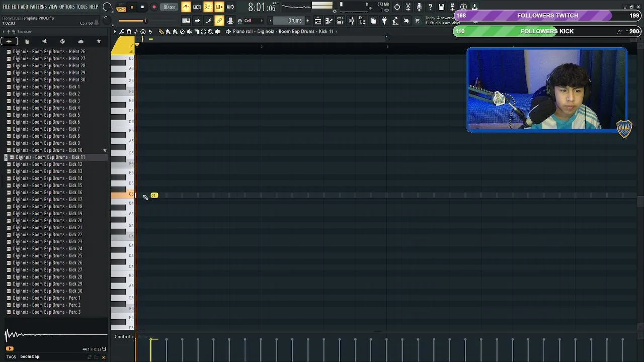Select Diginoiz - Boom Bap Drums - Kick 10

[47, 150]
